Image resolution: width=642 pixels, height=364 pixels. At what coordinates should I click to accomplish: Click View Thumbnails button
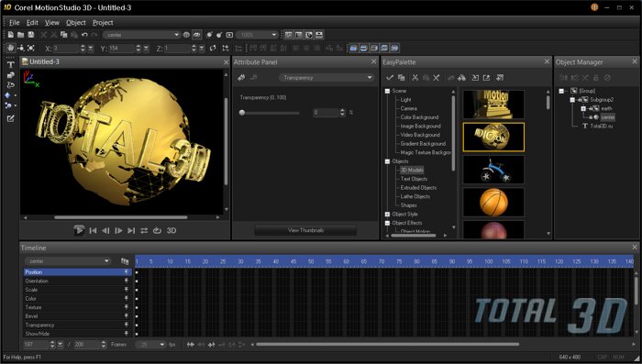[305, 230]
